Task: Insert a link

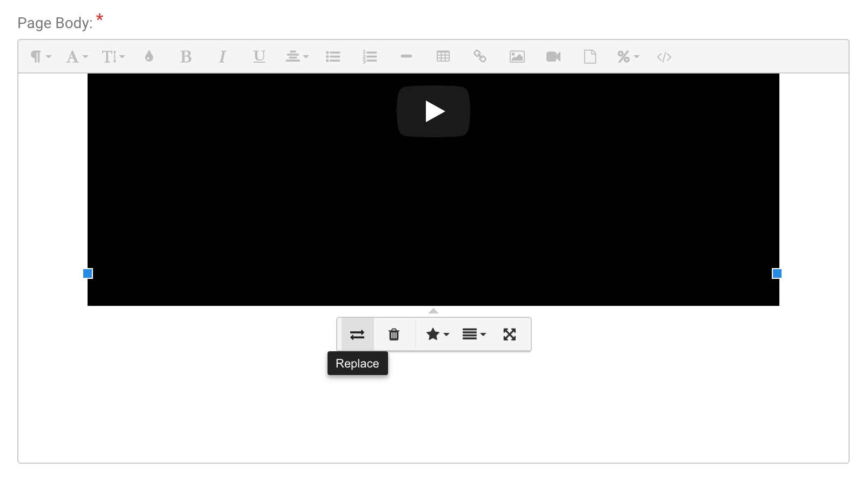Action: pyautogui.click(x=480, y=57)
